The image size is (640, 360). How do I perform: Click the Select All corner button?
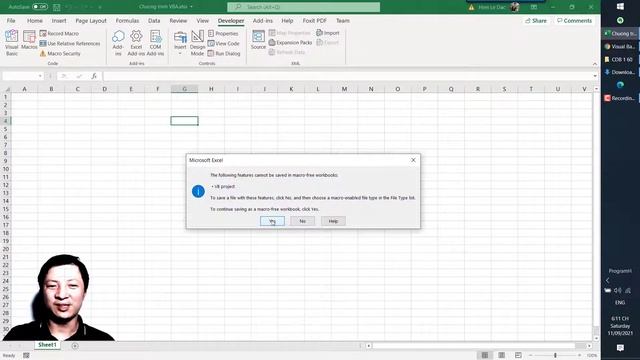[6, 89]
